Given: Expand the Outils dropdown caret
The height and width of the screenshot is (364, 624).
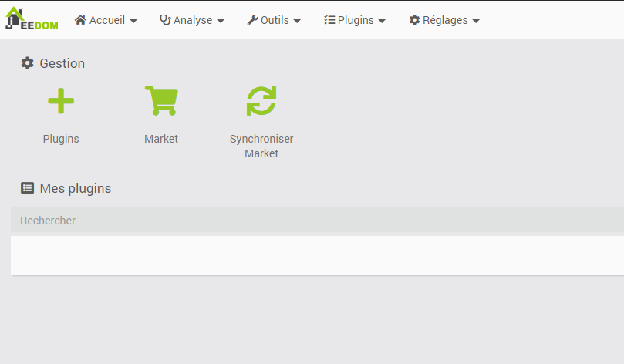Looking at the screenshot, I should pos(297,21).
